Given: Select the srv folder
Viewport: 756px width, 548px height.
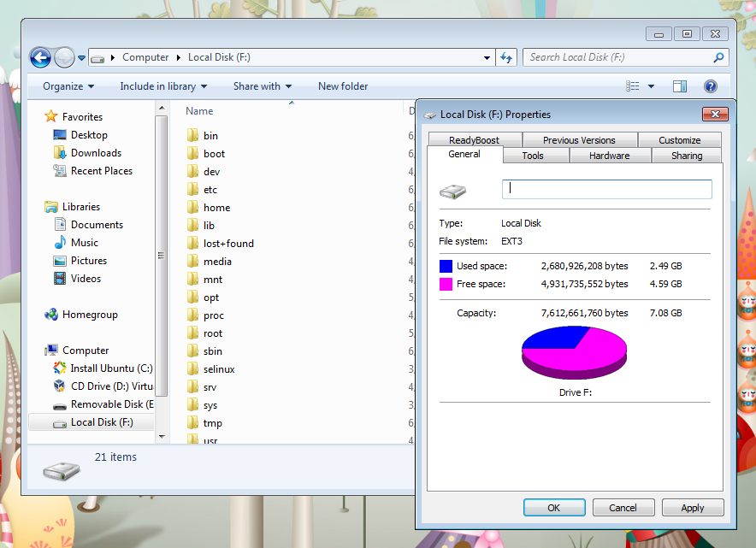Looking at the screenshot, I should tap(210, 387).
